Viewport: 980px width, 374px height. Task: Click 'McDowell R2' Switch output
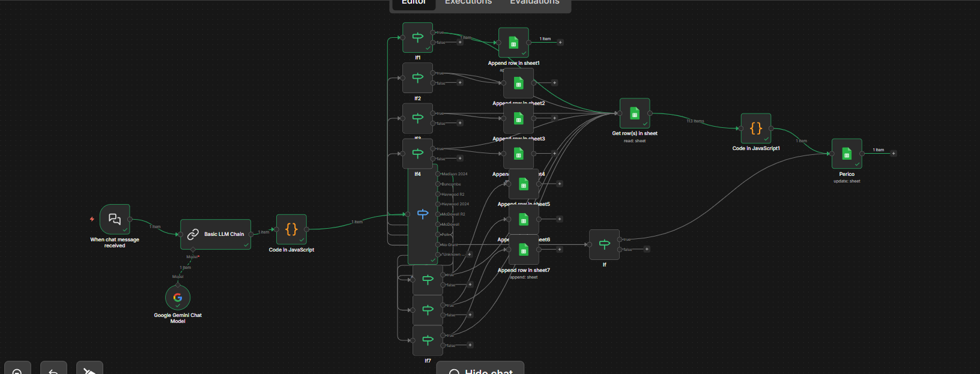[x=439, y=214]
